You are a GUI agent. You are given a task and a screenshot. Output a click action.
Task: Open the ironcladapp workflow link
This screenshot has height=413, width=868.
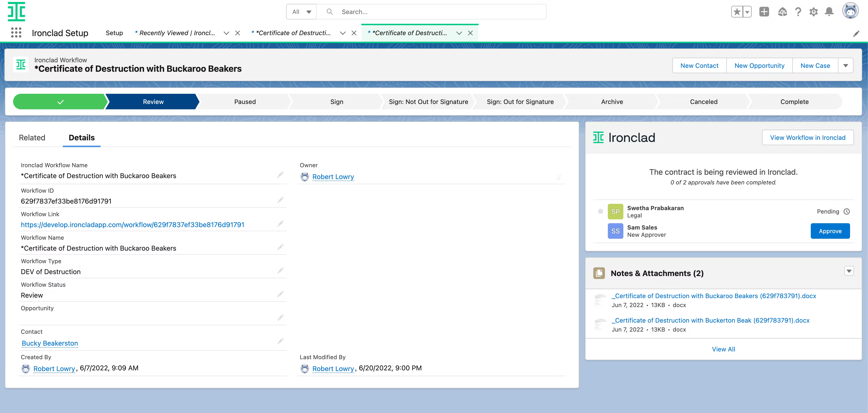click(132, 225)
